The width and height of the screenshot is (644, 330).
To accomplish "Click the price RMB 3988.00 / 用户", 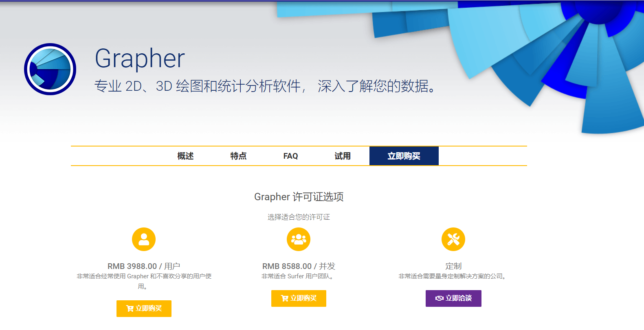I will pyautogui.click(x=144, y=266).
